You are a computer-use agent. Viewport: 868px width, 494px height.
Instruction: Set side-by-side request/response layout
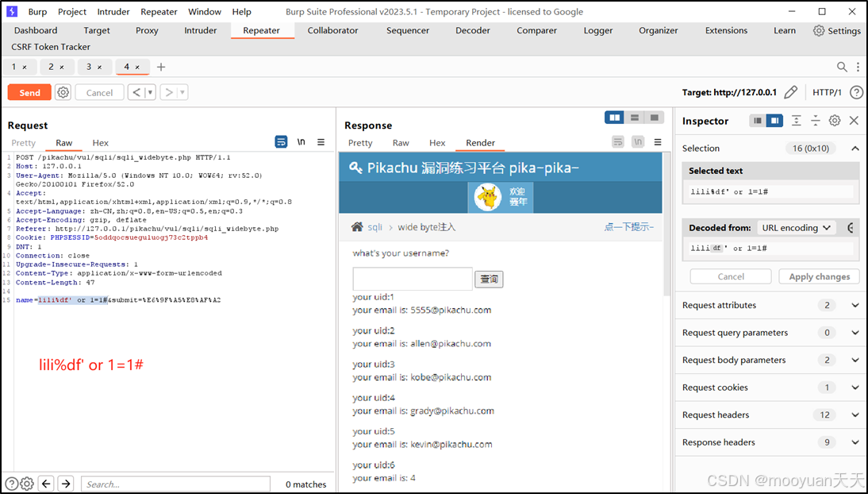(614, 118)
